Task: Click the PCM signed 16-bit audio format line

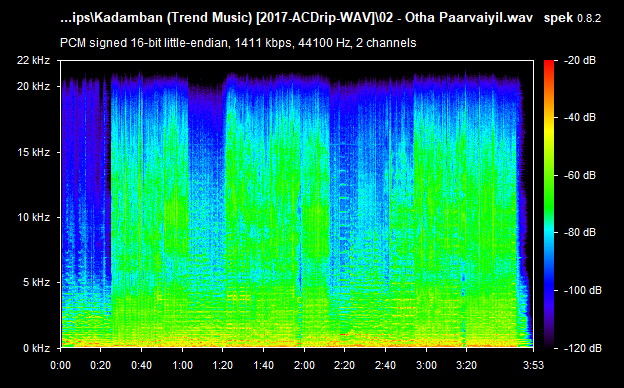Action: point(238,43)
